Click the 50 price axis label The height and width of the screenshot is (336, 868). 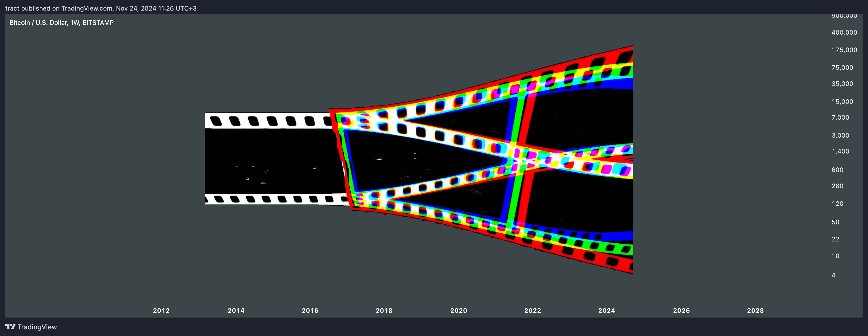click(835, 222)
